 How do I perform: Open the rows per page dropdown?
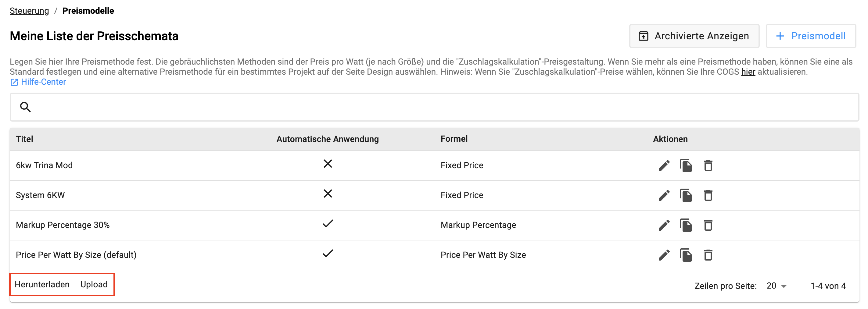[776, 286]
